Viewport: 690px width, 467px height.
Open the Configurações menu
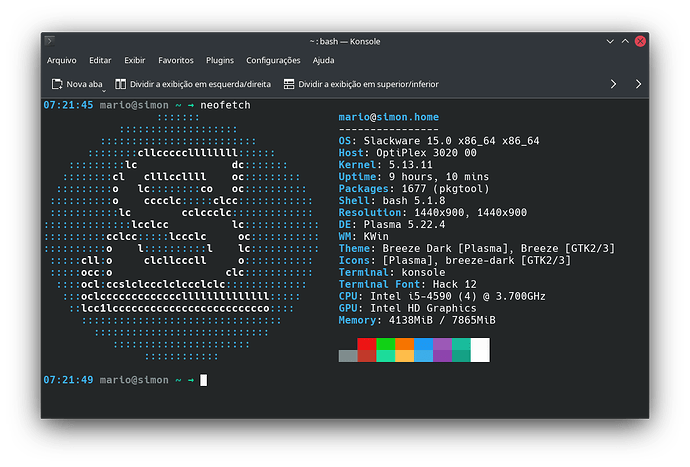click(x=273, y=60)
